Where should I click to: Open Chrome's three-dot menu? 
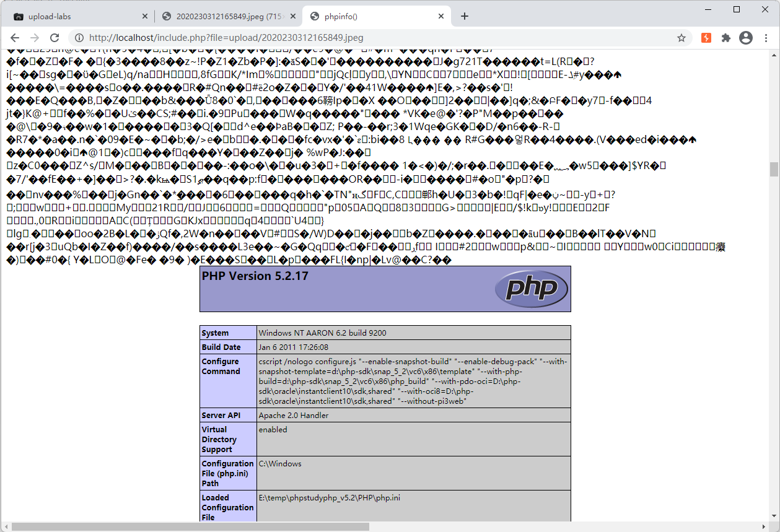pyautogui.click(x=766, y=38)
